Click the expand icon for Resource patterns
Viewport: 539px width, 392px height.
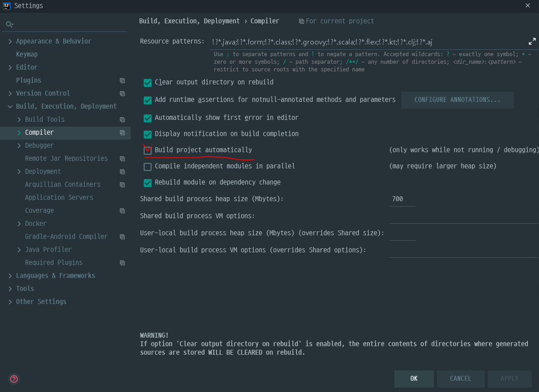532,41
